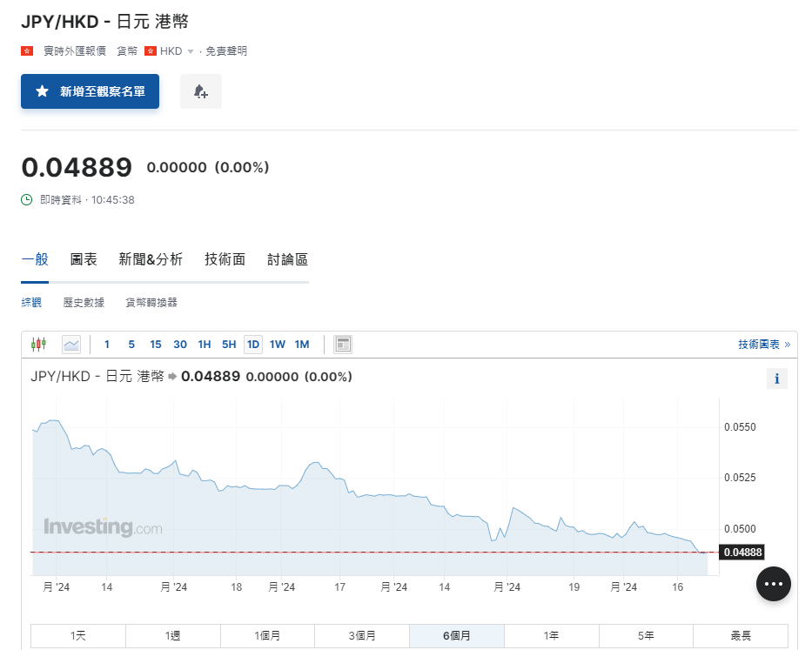Click the dashed red price level line

point(348,551)
